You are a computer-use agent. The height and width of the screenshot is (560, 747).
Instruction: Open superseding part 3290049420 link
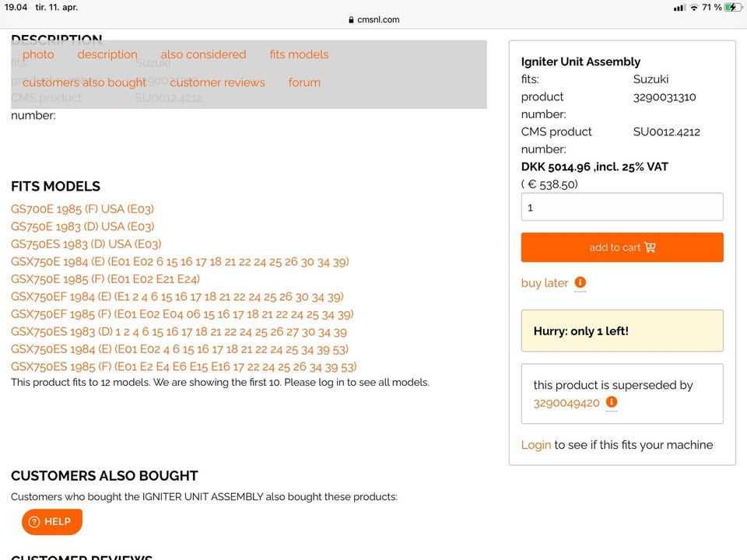click(566, 403)
